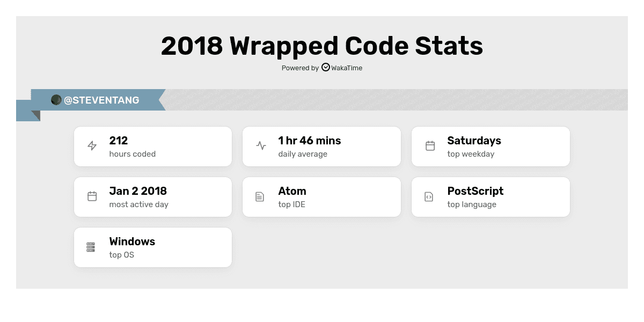644x322 pixels.
Task: Click the calendar icon beside Jan 2 2018
Action: 92,196
